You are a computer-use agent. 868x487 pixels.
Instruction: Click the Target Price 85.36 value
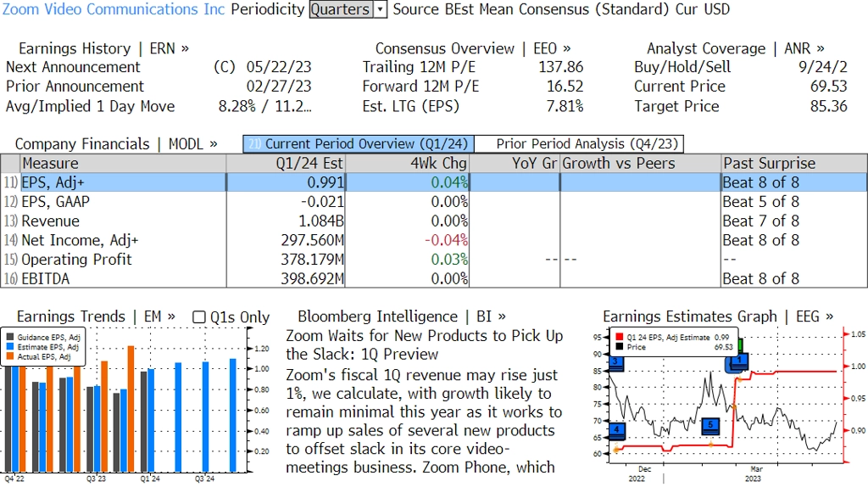tap(828, 106)
